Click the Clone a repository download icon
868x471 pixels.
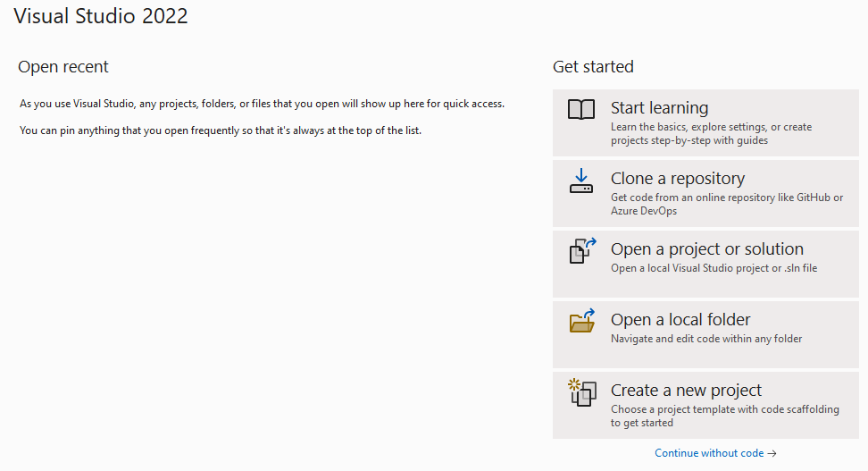click(x=581, y=181)
